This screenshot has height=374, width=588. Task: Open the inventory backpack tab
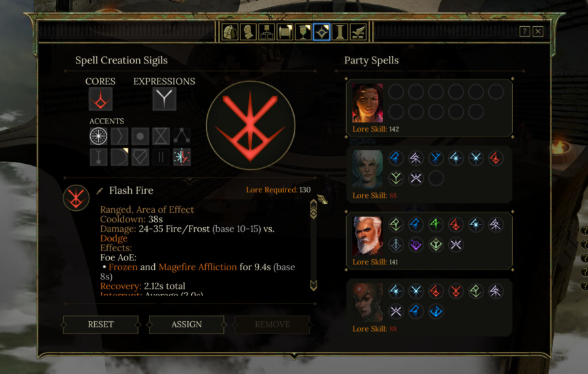pyautogui.click(x=229, y=32)
